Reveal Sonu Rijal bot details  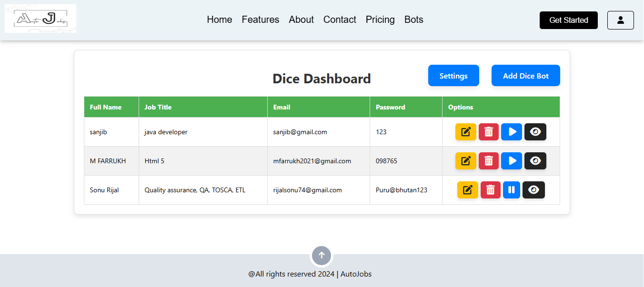pos(533,190)
